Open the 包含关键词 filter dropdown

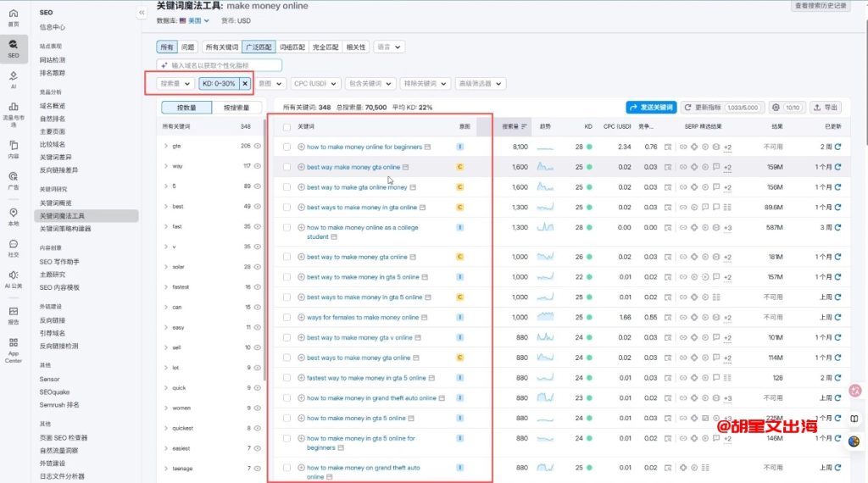pyautogui.click(x=370, y=84)
